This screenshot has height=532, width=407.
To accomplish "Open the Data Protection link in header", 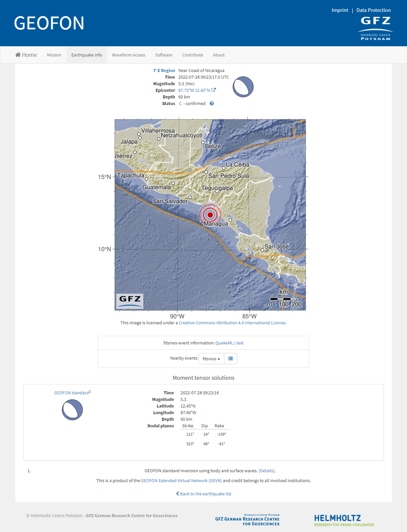I will [x=373, y=10].
